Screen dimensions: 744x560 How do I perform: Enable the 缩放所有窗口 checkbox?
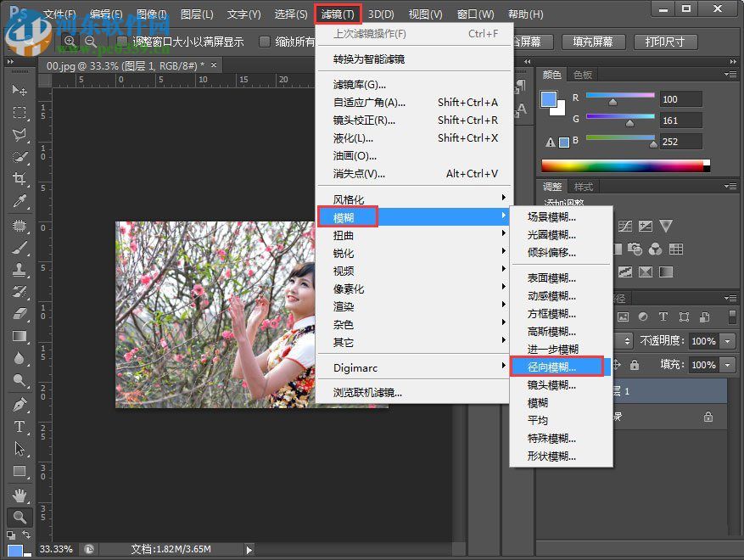click(x=265, y=40)
